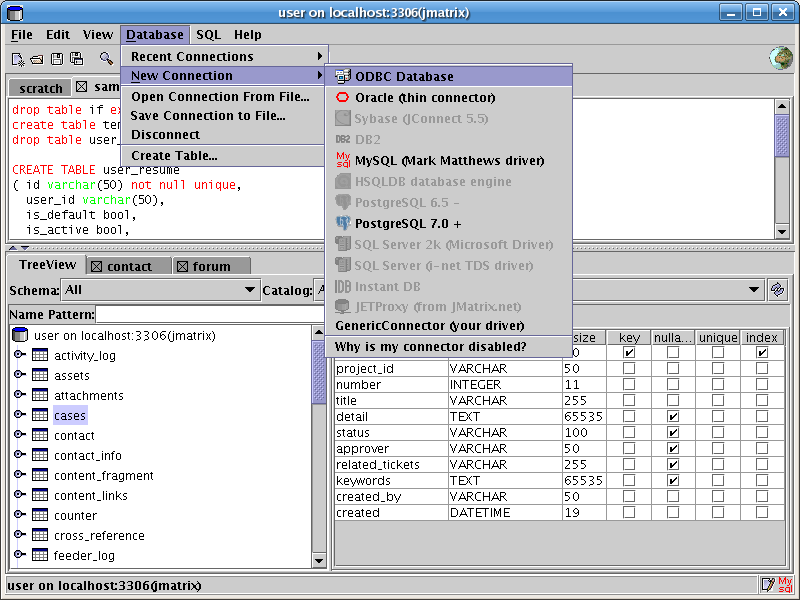Viewport: 800px width, 600px height.
Task: Click the MySQL icon in the status bar
Action: click(x=785, y=585)
